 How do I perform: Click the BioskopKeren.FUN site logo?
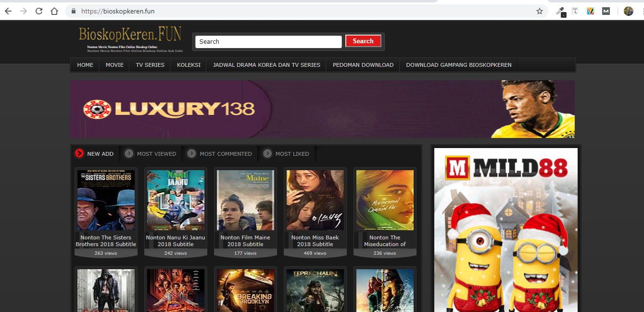click(x=130, y=39)
